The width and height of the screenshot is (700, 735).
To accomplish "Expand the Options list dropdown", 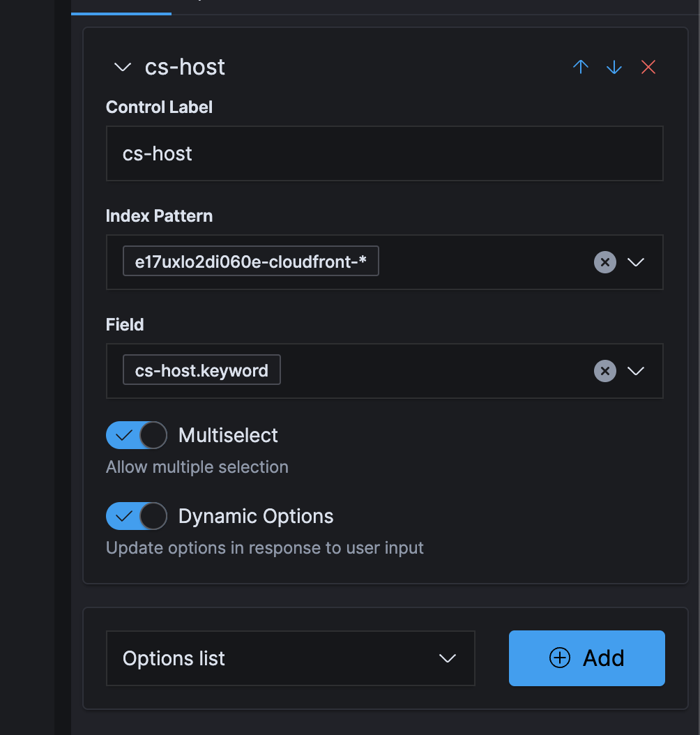I will (450, 658).
